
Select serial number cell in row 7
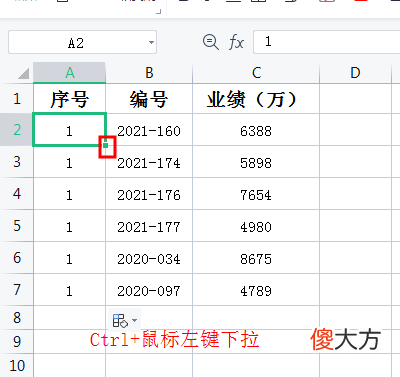[x=69, y=290]
